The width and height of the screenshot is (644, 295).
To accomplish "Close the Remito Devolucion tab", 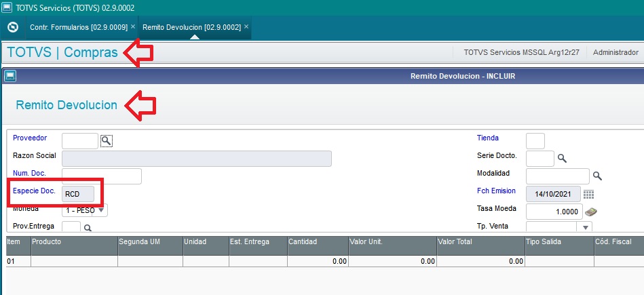I will click(246, 26).
